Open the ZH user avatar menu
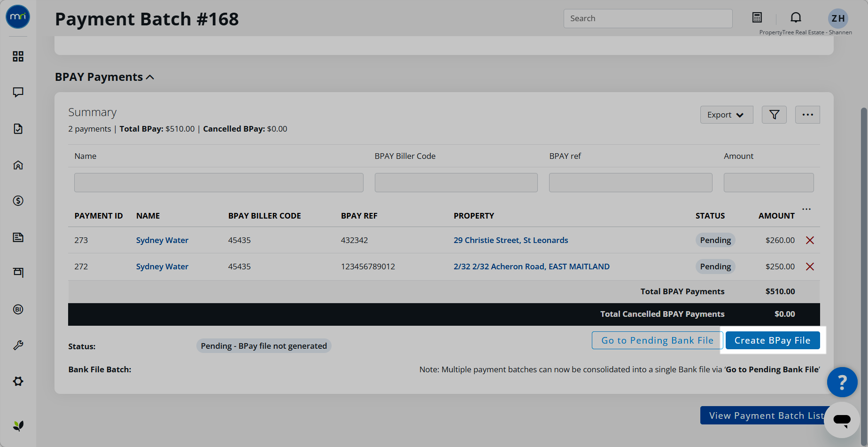 pos(838,18)
